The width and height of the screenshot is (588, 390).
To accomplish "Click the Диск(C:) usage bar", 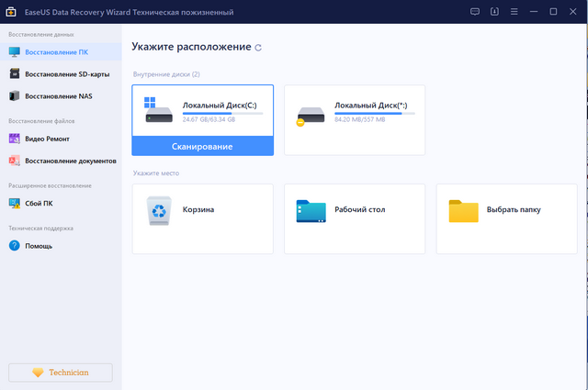I will point(221,113).
